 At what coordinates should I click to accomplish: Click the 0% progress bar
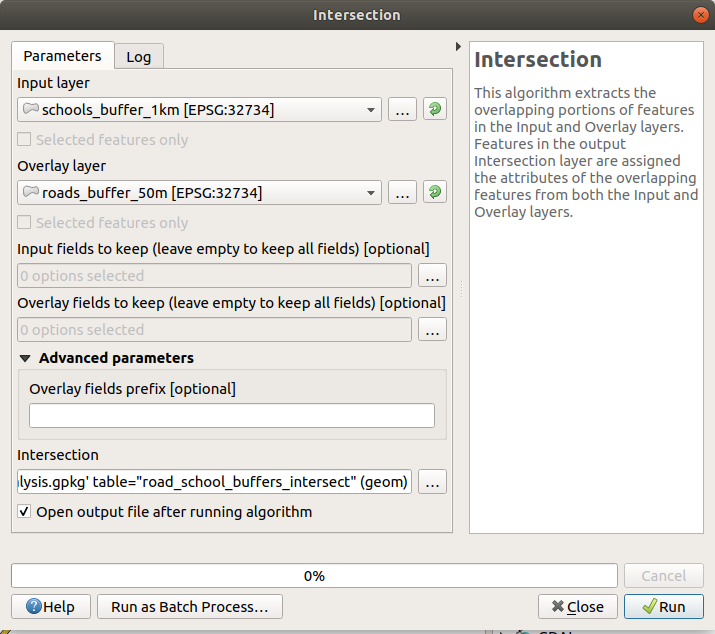click(x=314, y=576)
